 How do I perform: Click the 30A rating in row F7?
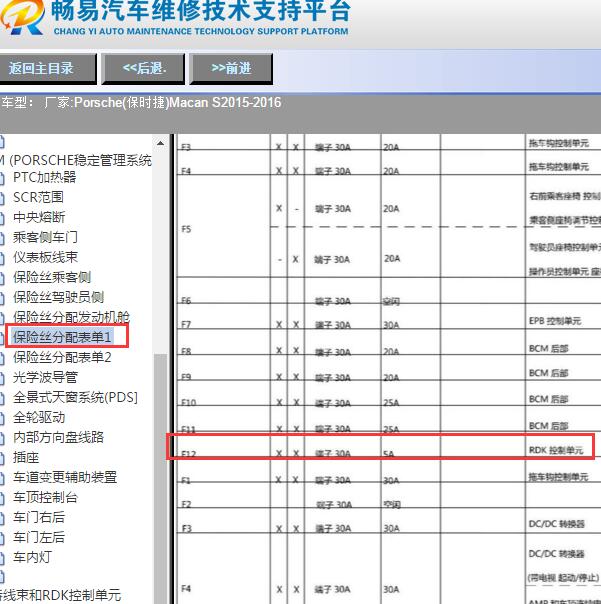(391, 325)
